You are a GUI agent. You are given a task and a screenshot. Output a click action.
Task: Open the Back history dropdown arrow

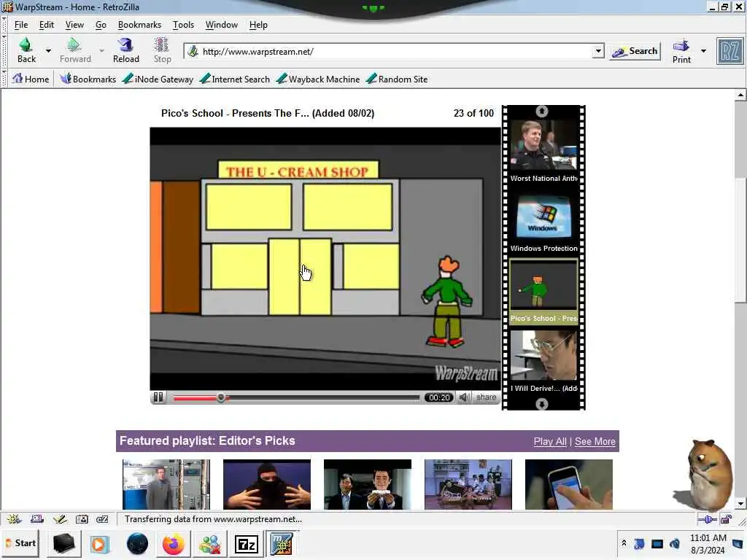48,50
